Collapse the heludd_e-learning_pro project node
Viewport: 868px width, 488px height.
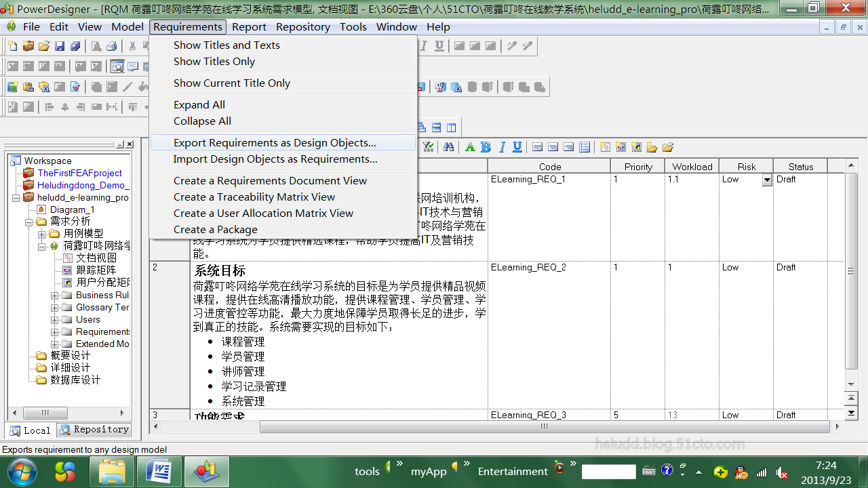pyautogui.click(x=16, y=197)
